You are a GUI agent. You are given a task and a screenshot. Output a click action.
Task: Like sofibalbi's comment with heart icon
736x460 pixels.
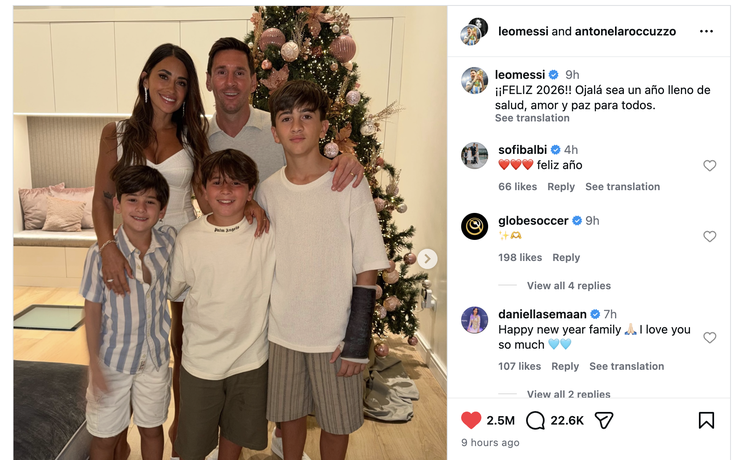coord(710,166)
